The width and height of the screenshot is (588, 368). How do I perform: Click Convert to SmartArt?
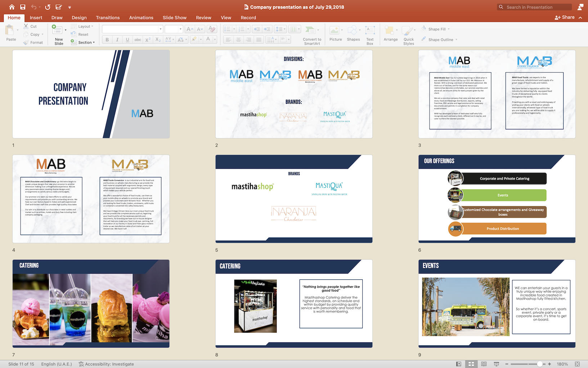pos(312,35)
